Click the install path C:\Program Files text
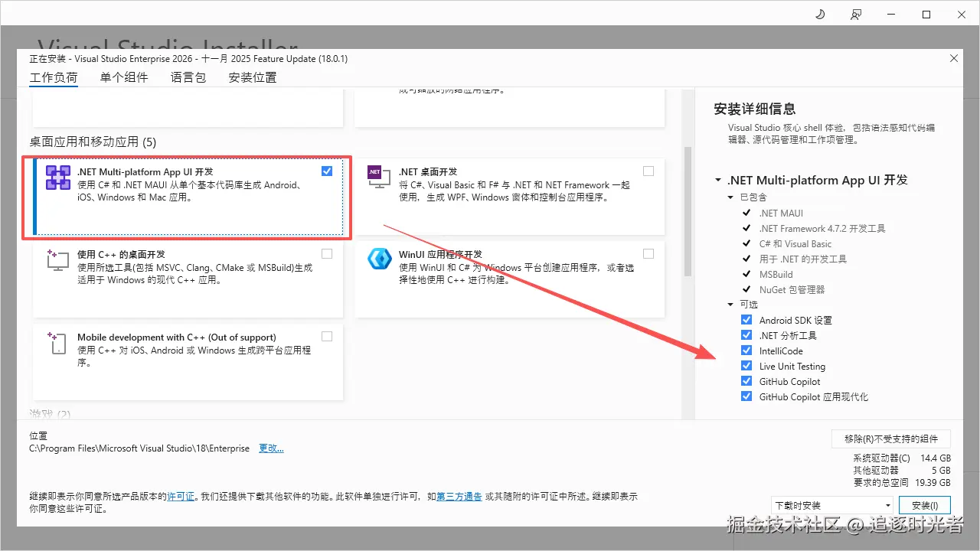The image size is (980, 551). pos(139,448)
